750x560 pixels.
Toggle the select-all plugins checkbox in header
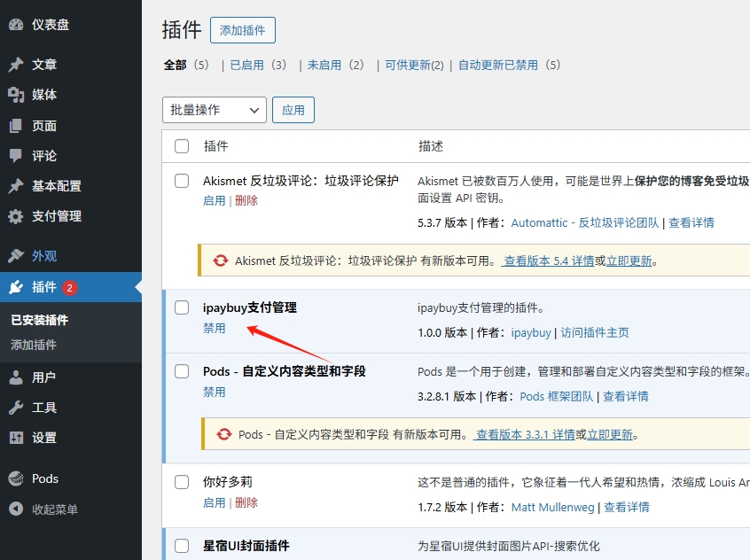tap(182, 146)
